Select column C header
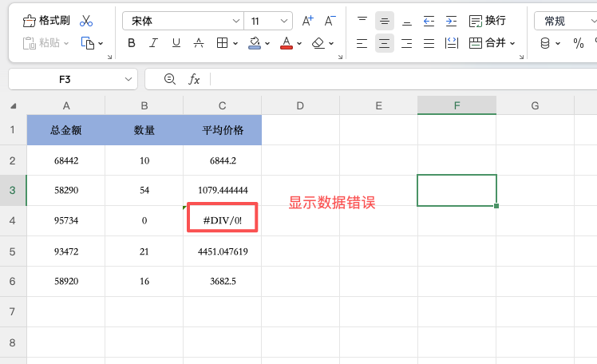This screenshot has height=364, width=597. coord(223,106)
